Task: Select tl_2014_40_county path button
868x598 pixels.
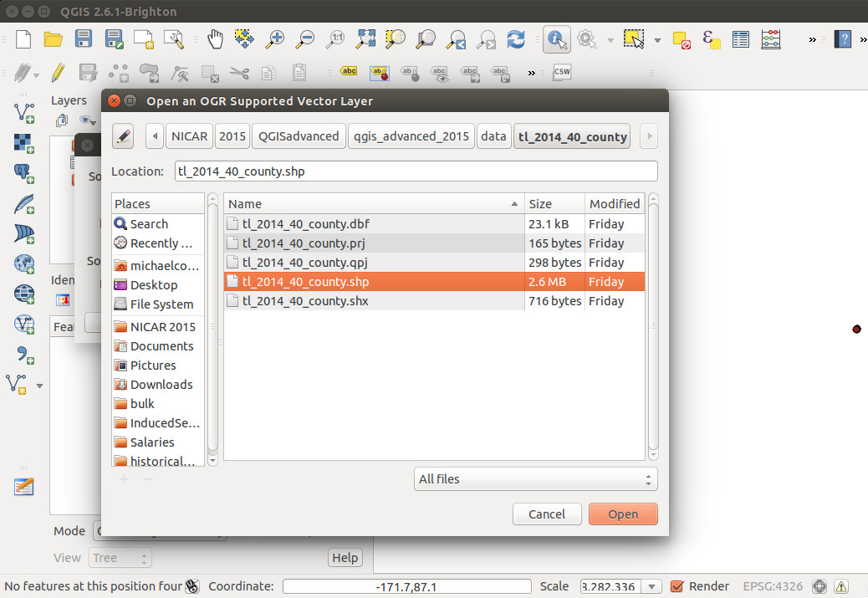Action: click(572, 136)
